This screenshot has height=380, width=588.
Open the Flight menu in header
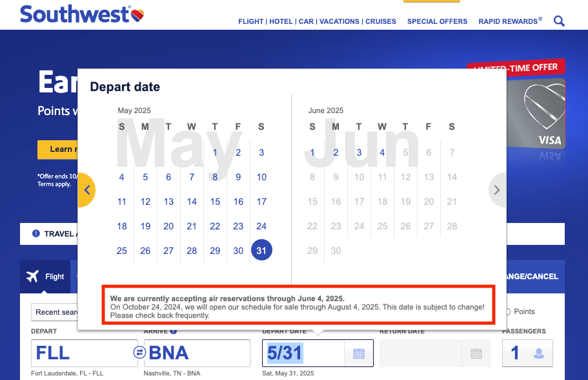[x=251, y=21]
